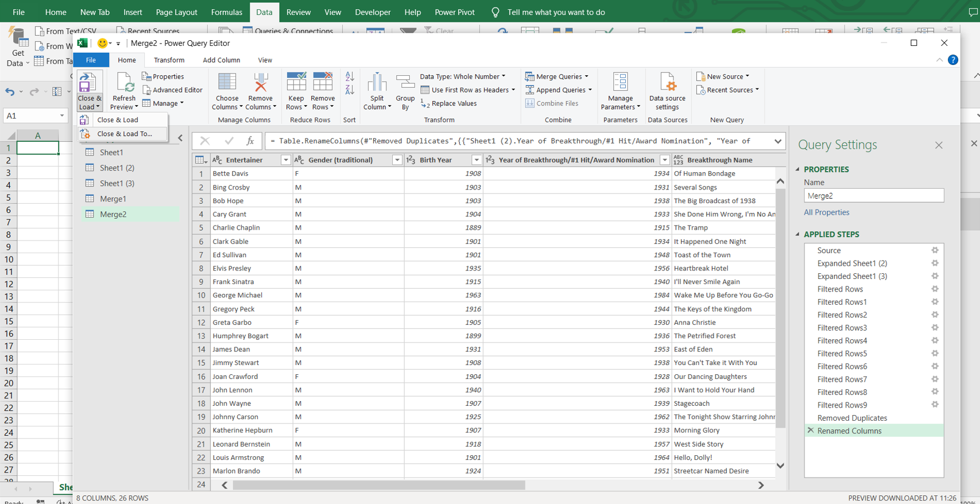Image resolution: width=980 pixels, height=504 pixels.
Task: Click the horizontal scrollbar in data preview
Action: click(379, 486)
